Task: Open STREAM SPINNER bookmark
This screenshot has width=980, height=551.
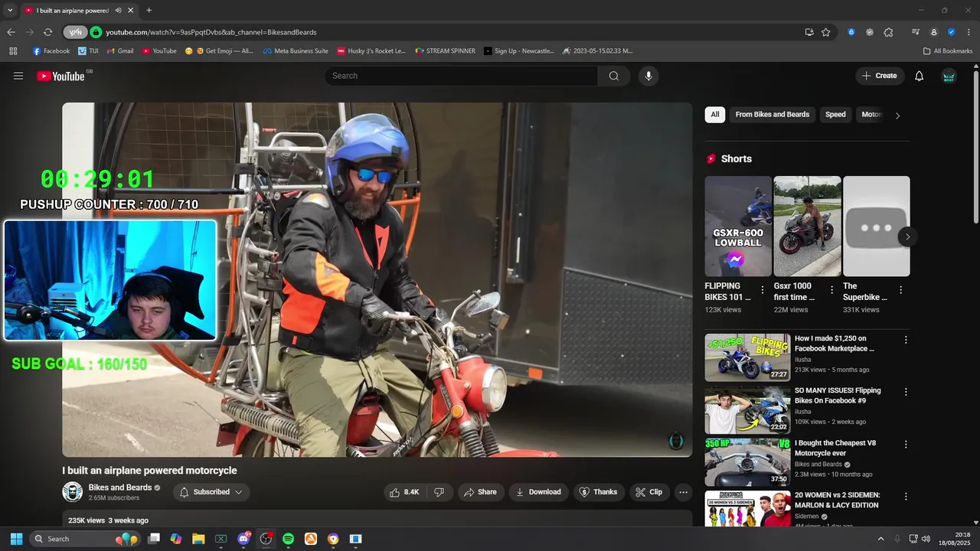Action: 446,51
